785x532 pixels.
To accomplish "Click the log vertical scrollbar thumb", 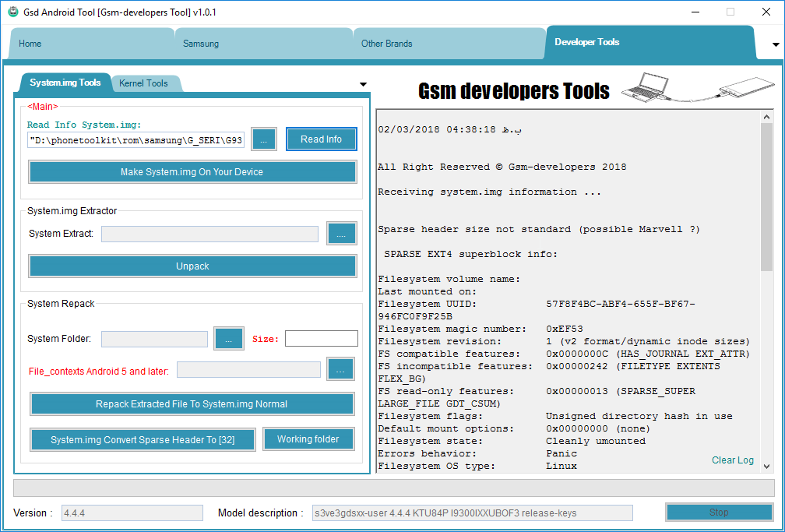I will [x=766, y=197].
